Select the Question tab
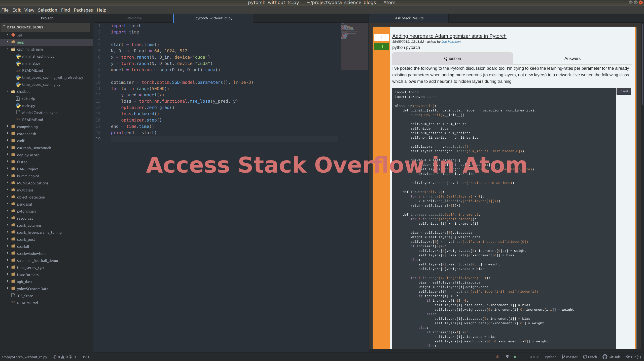Viewport: 644px width, 361px height. (x=452, y=58)
